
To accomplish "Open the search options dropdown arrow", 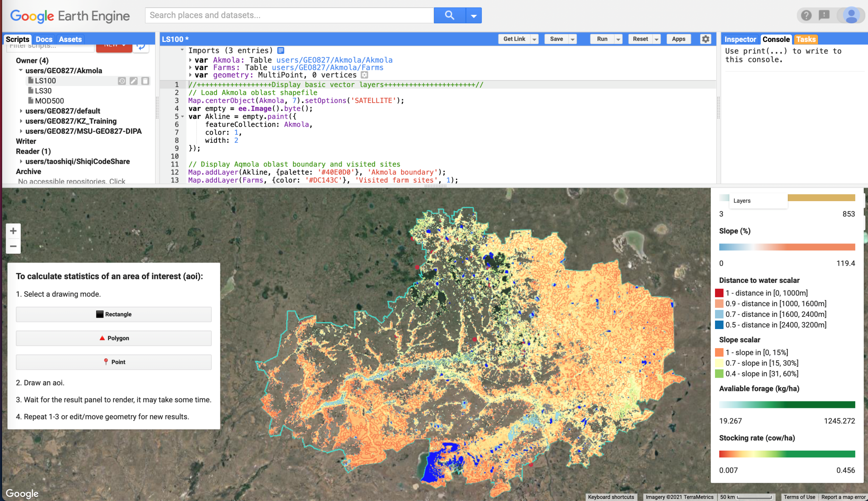I will click(x=474, y=15).
